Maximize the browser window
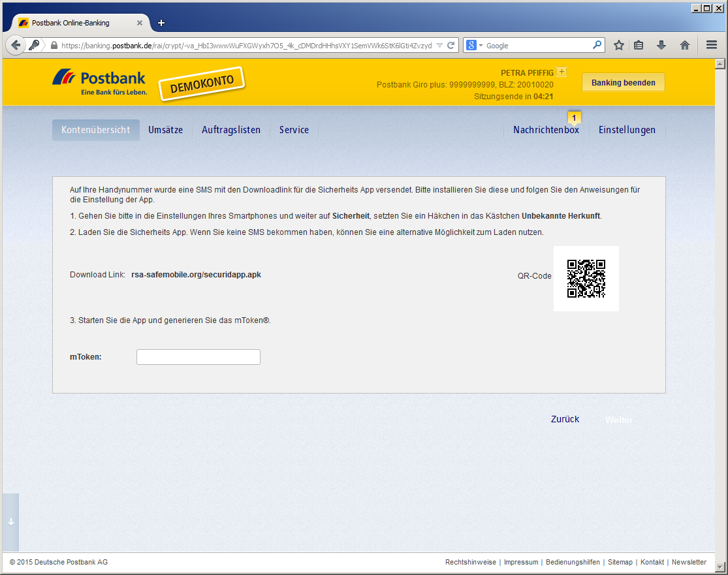Image resolution: width=728 pixels, height=575 pixels. point(706,8)
